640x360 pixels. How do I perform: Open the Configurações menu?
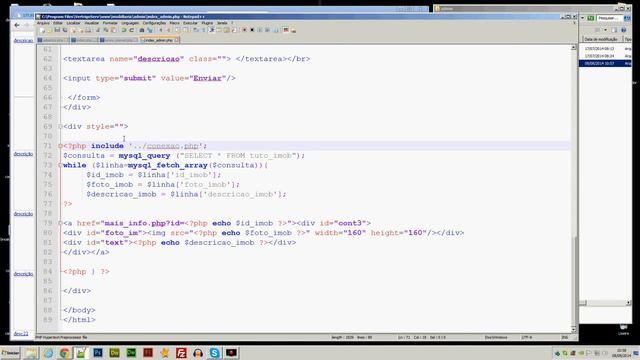(154, 23)
